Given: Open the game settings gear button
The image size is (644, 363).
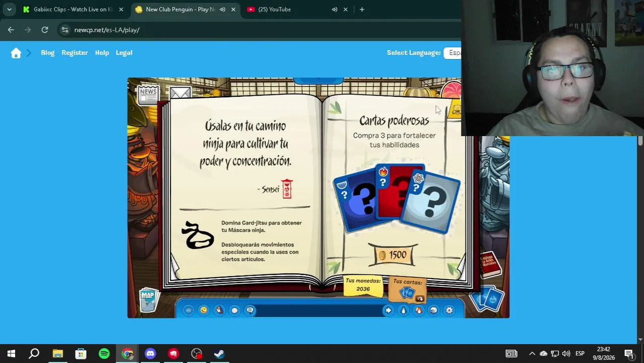Looking at the screenshot, I should pos(449,311).
